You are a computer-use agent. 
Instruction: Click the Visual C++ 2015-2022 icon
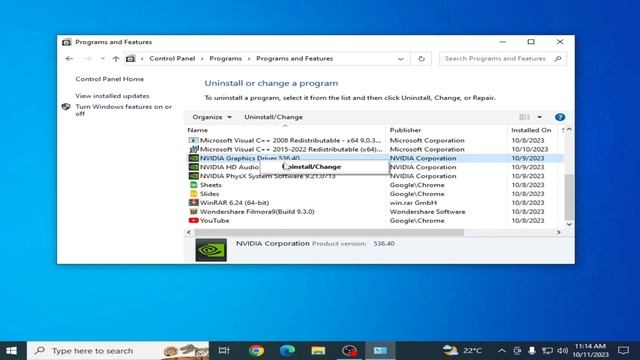193,149
